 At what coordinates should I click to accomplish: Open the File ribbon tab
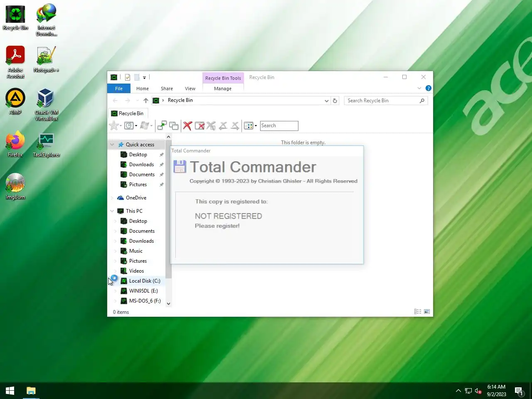pyautogui.click(x=119, y=89)
